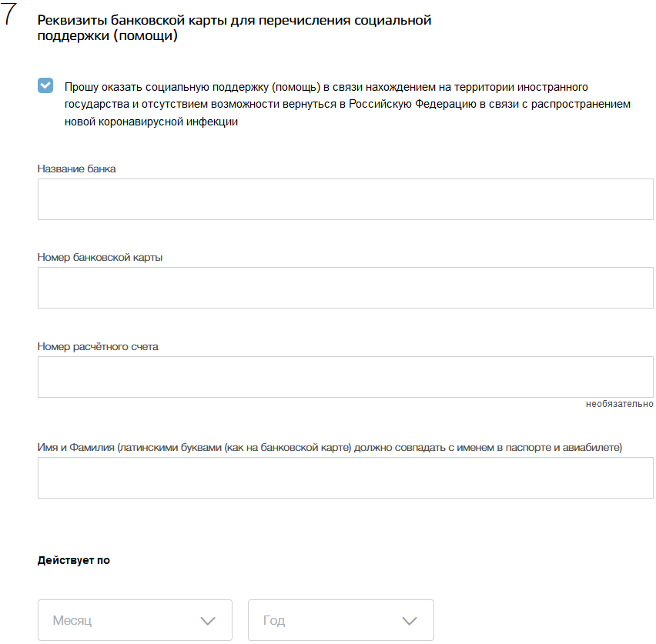Click the 'Номер расчётного счета' field label
The height and width of the screenshot is (644, 656).
98,347
